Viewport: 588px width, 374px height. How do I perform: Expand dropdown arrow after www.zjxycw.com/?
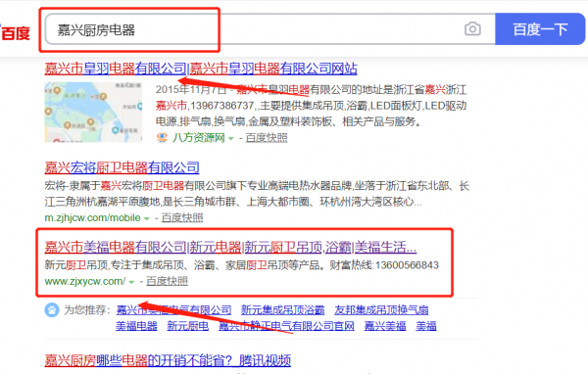[x=131, y=282]
